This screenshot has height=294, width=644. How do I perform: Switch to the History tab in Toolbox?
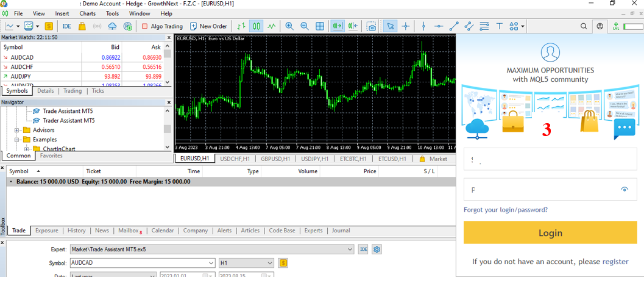click(x=76, y=231)
